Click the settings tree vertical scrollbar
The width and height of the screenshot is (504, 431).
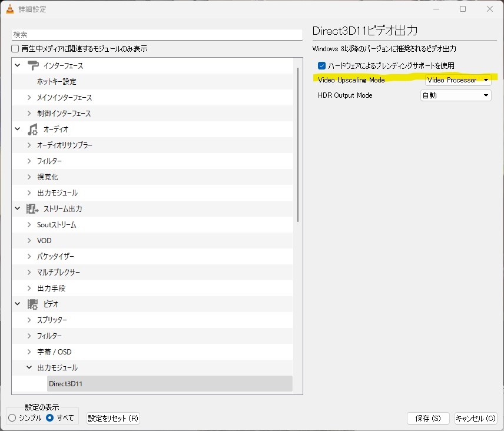click(x=298, y=145)
